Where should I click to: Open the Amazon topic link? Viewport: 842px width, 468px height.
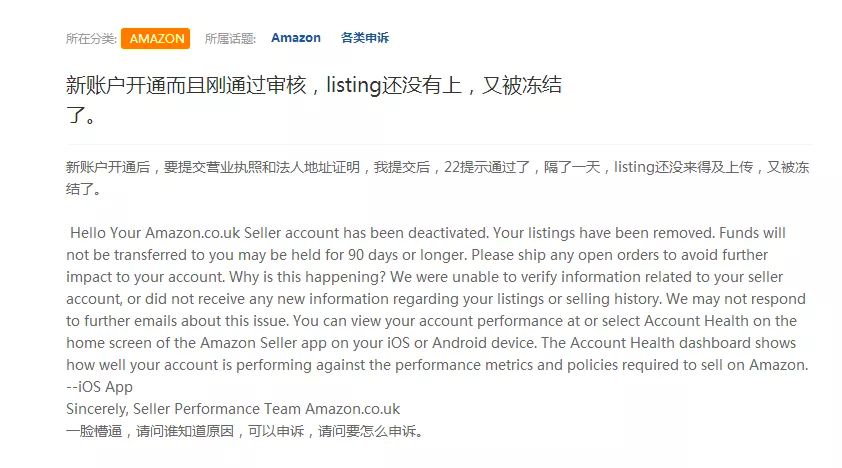pyautogui.click(x=296, y=38)
